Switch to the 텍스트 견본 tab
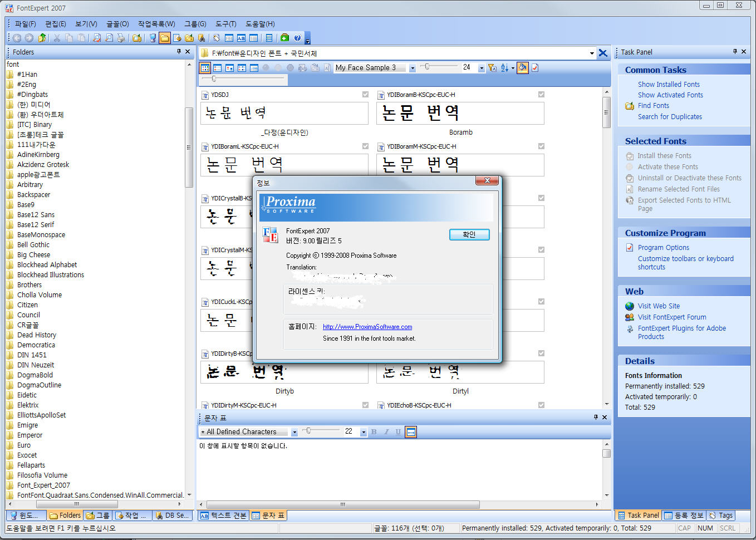The image size is (756, 540). [223, 516]
